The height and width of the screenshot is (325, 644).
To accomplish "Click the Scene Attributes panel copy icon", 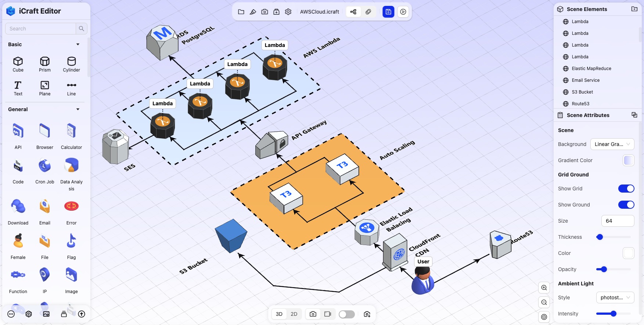I will [x=634, y=115].
